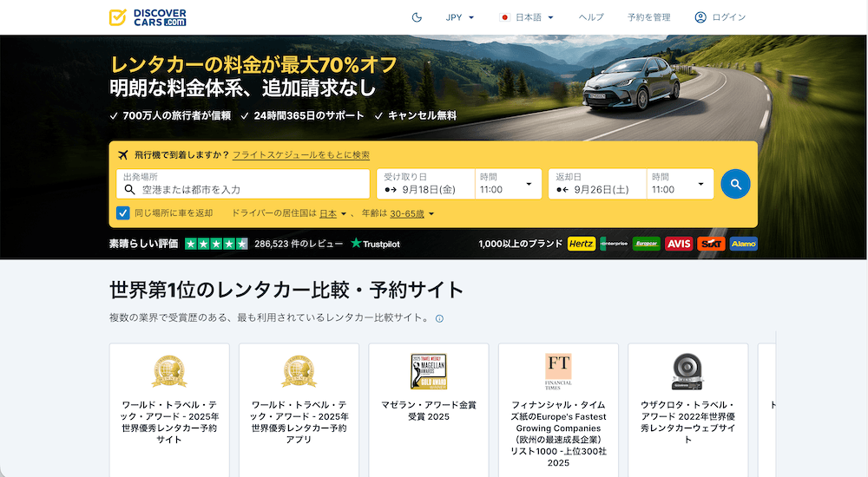This screenshot has height=477, width=868.
Task: Click the Hertz brand logo
Action: pyautogui.click(x=582, y=244)
